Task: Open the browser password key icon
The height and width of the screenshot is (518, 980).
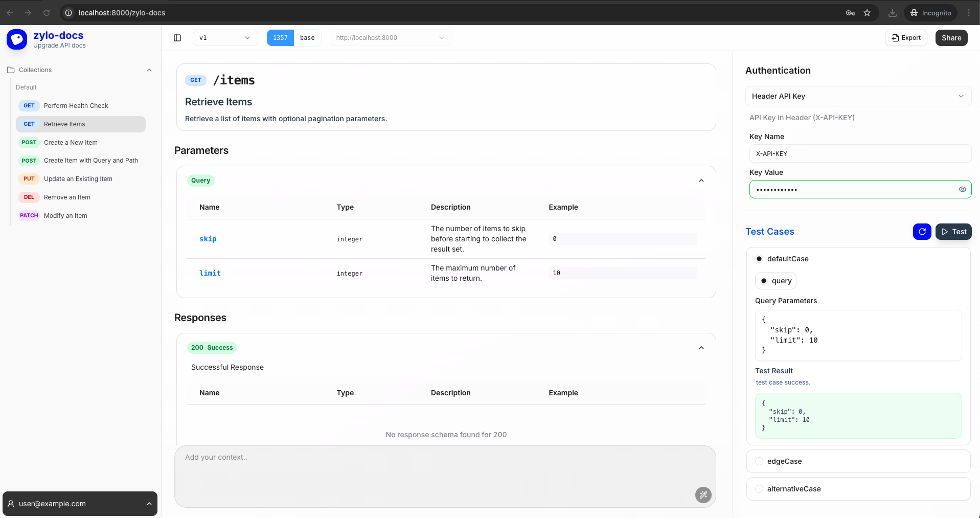Action: tap(851, 13)
